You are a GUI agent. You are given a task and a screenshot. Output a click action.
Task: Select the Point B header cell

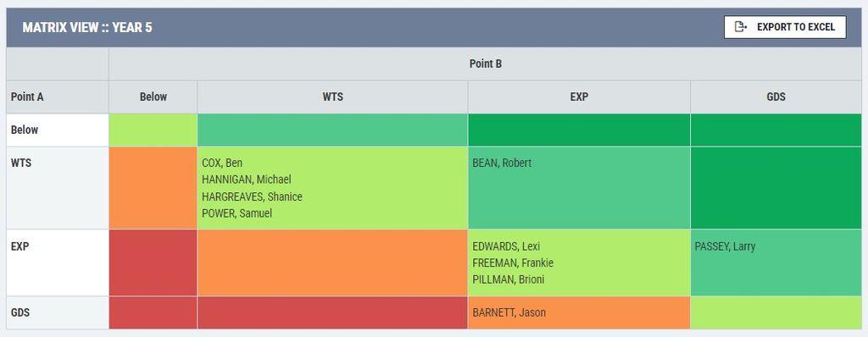(486, 64)
